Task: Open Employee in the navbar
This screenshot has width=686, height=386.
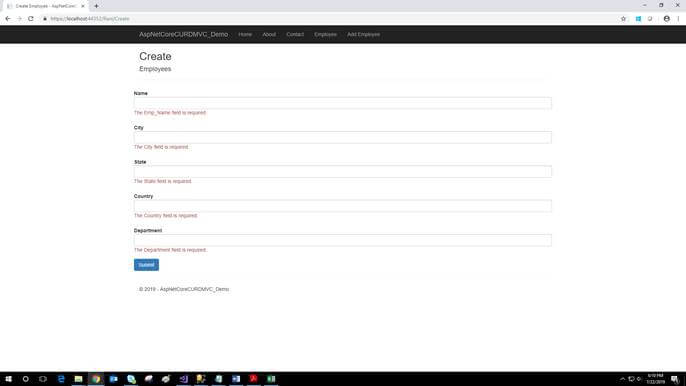Action: (x=326, y=34)
